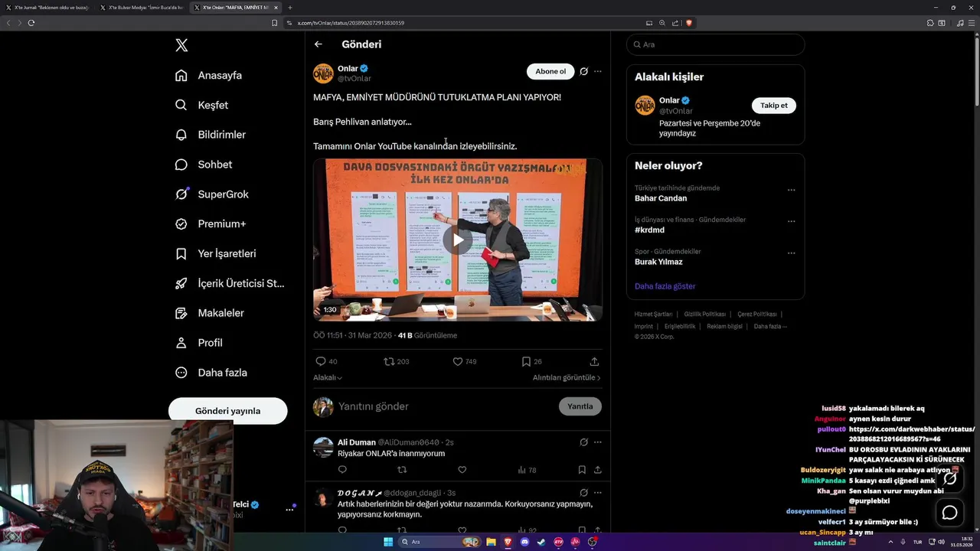Click Abone ol button
Viewport: 980px width, 551px height.
(550, 71)
